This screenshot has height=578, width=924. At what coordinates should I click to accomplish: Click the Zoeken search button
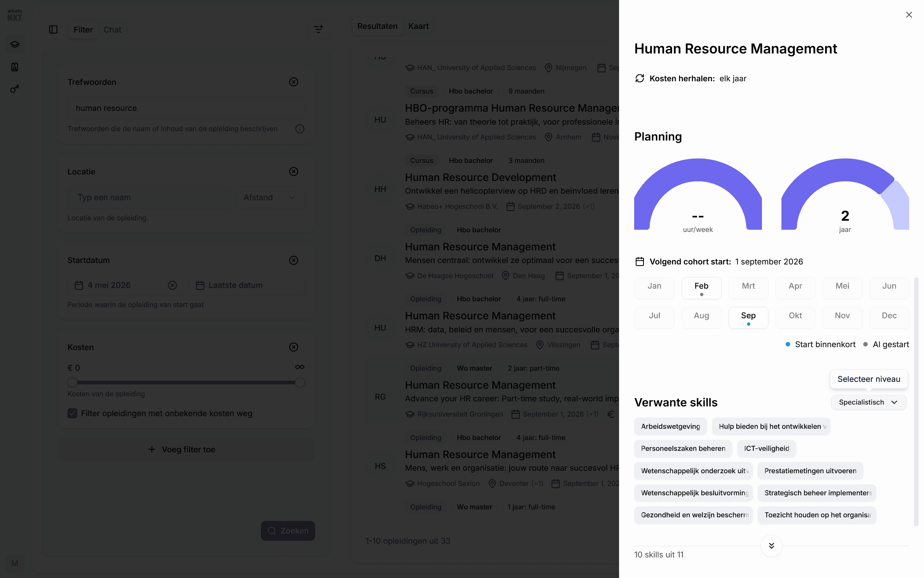pyautogui.click(x=288, y=531)
